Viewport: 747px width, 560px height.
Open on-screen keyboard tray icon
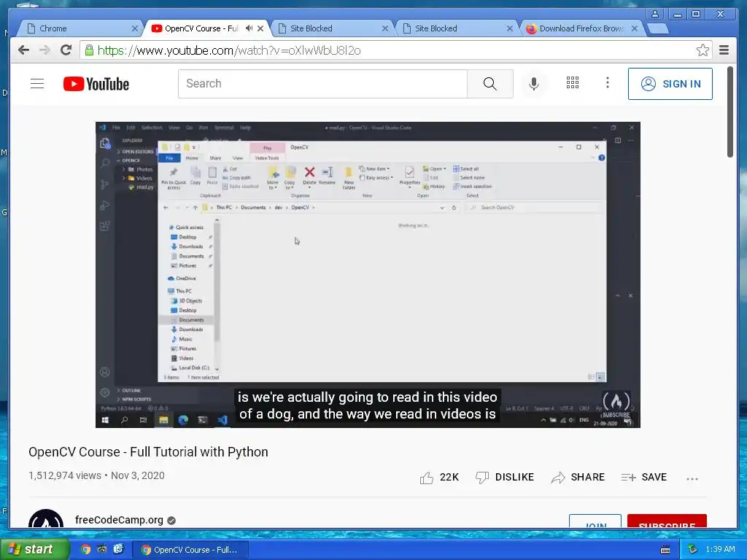665,550
